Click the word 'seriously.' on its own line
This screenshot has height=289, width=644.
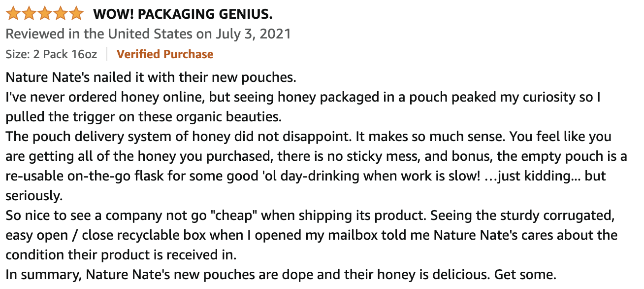(x=34, y=196)
